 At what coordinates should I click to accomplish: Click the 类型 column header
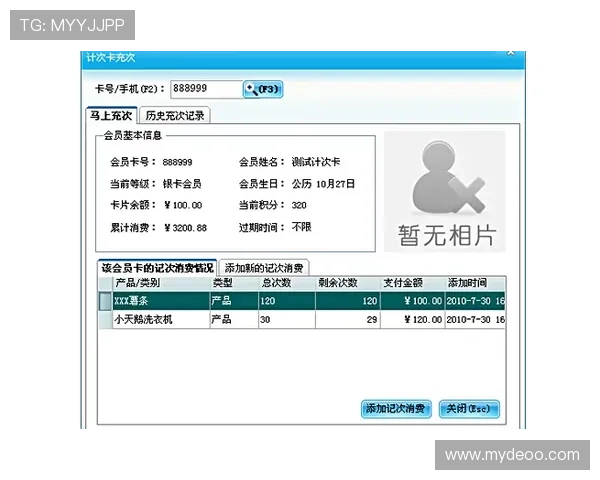click(x=234, y=283)
